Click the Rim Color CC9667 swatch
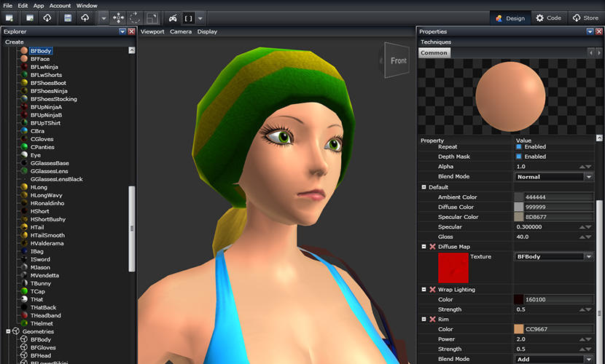Viewport: 605px width, 364px height. click(x=518, y=329)
